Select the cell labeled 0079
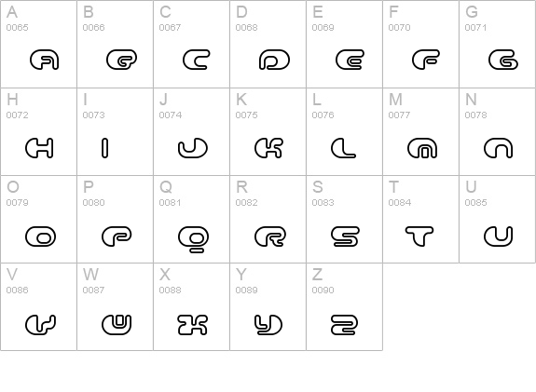This screenshot has height=392, width=536. (38, 219)
